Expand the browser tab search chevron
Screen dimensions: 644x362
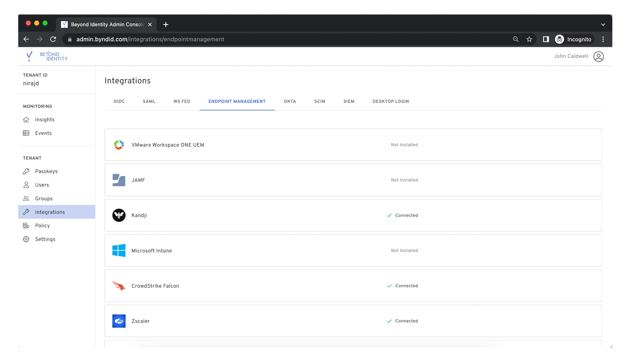603,24
